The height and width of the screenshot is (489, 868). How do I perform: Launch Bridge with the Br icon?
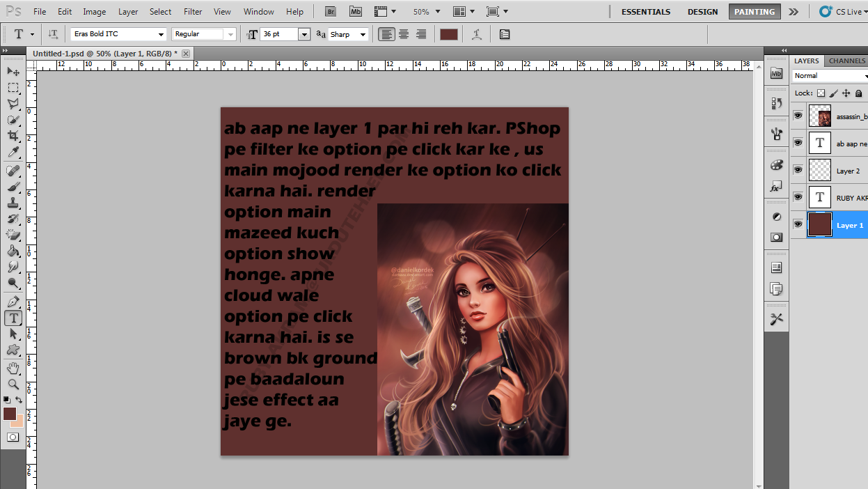pyautogui.click(x=332, y=11)
